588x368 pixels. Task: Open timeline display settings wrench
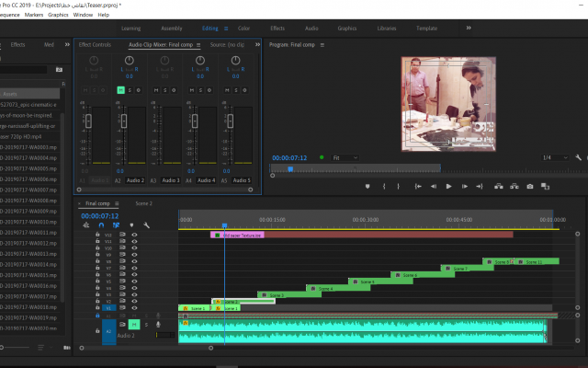(147, 225)
